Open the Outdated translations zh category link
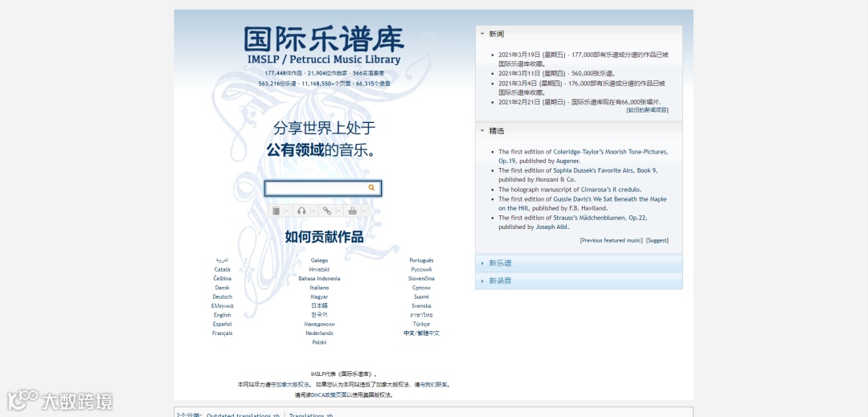The image size is (868, 417). tap(243, 415)
